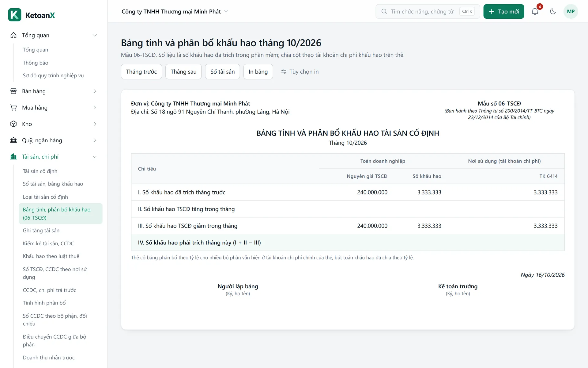
Task: Click the Quỹ, ngân hàng bank icon
Action: click(x=13, y=140)
